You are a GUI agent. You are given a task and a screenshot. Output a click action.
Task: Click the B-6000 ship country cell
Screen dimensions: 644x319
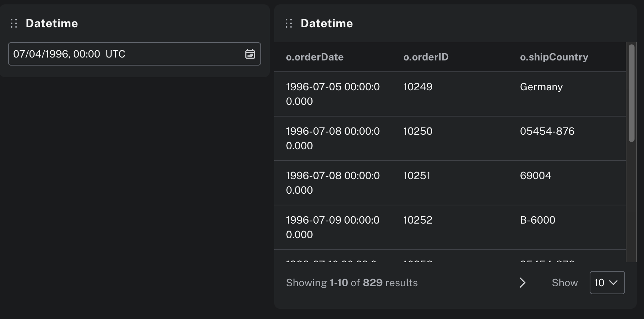pos(538,220)
